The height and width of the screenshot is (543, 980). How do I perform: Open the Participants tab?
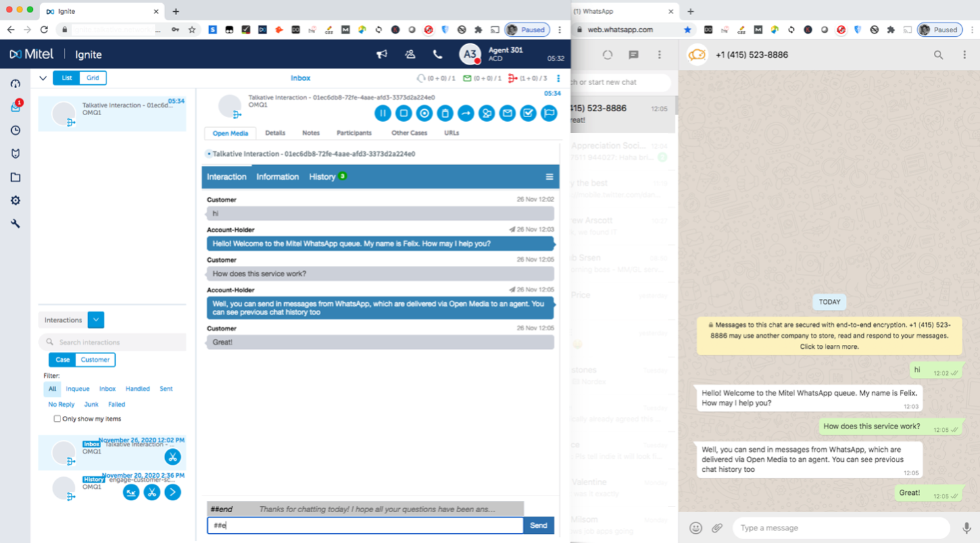(x=354, y=133)
